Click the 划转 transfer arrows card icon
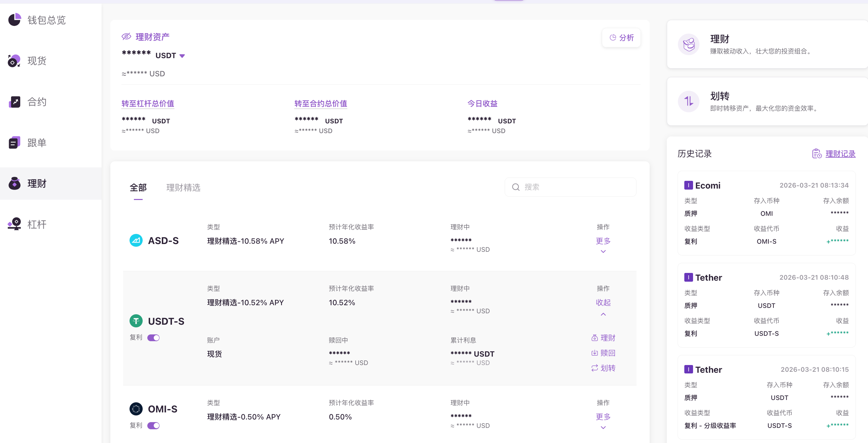This screenshot has width=868, height=443. point(688,101)
